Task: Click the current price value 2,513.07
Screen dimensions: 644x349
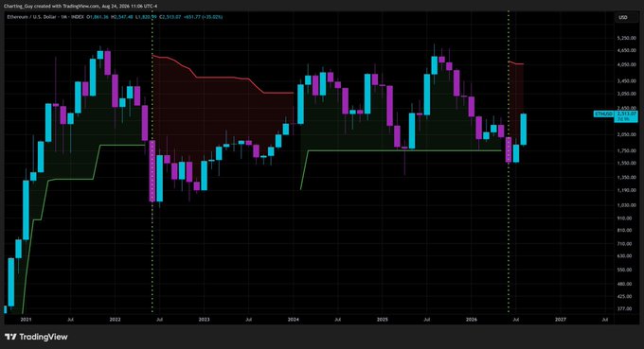Action: point(626,113)
